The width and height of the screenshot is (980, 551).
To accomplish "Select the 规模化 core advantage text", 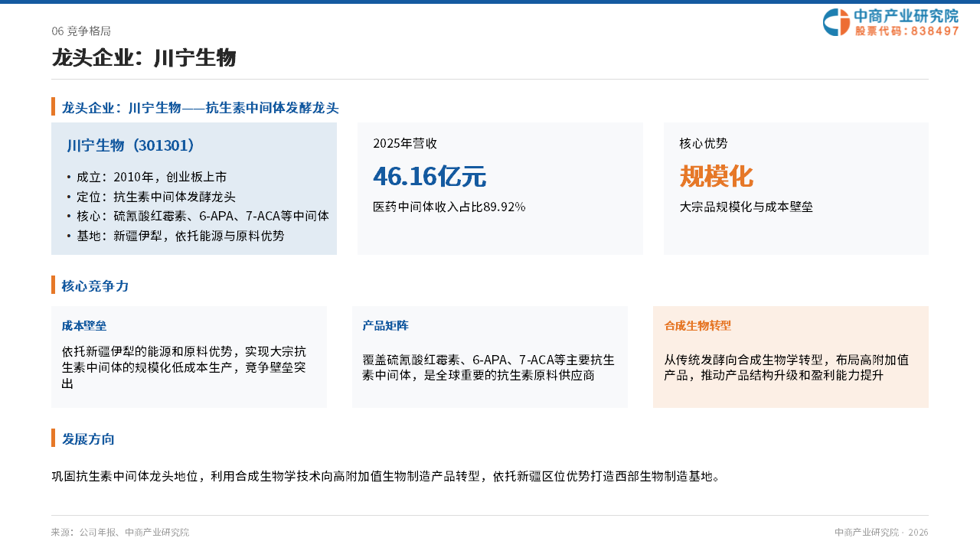I will click(x=717, y=177).
